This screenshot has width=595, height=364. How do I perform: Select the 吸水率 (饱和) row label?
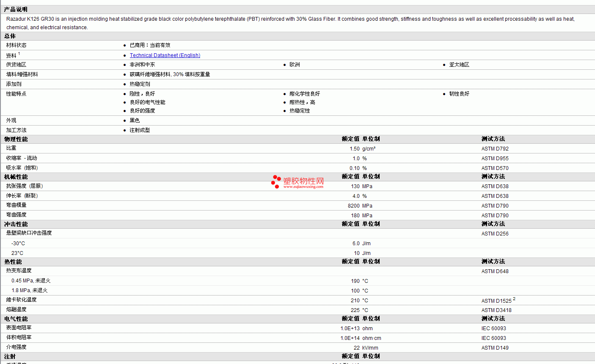(22, 168)
